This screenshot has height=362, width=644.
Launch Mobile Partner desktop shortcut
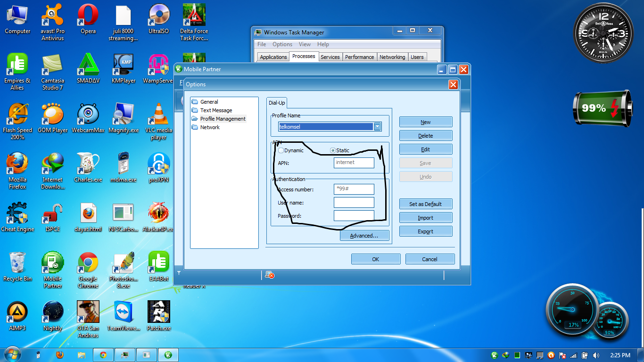(x=53, y=270)
